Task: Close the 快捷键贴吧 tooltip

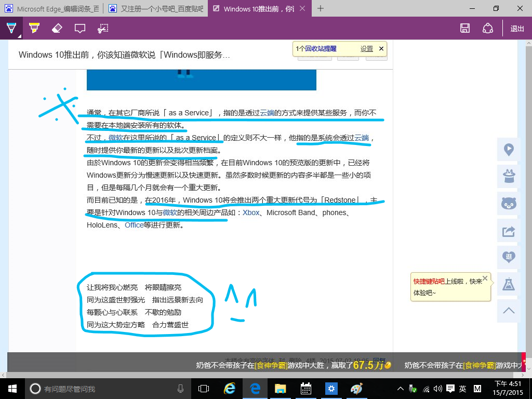Action: click(x=485, y=278)
